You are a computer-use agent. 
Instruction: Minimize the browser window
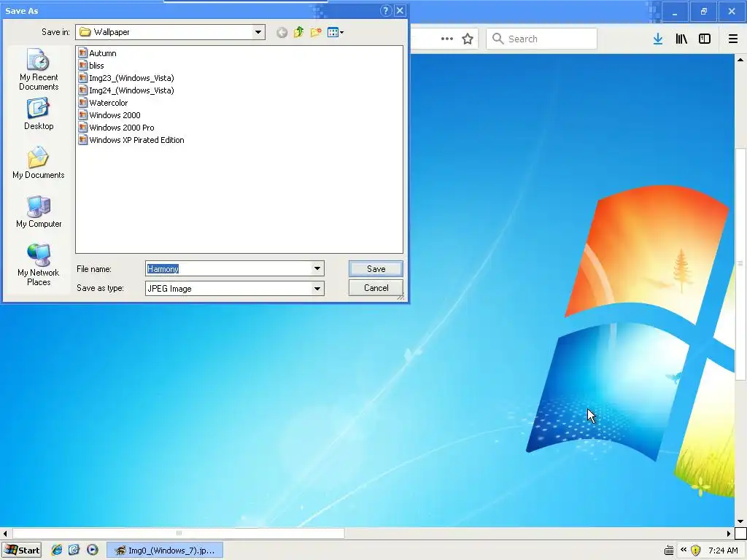pos(675,12)
